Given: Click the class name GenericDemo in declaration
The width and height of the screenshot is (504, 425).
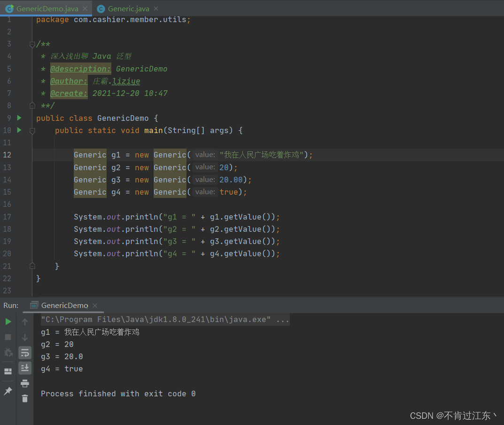Looking at the screenshot, I should coord(123,118).
